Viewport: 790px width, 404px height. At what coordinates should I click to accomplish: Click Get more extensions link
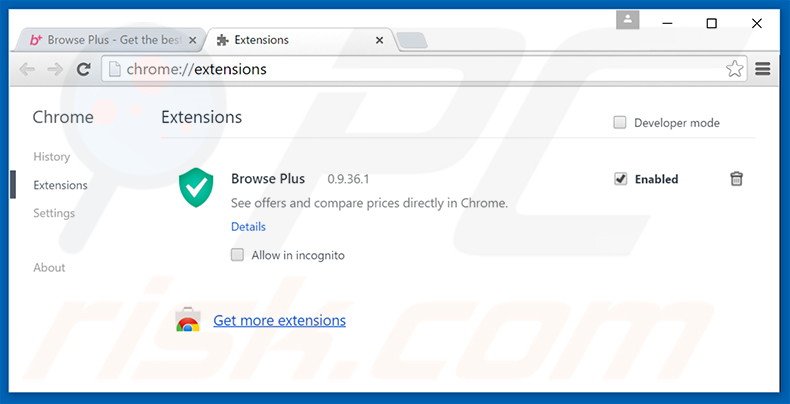(279, 321)
